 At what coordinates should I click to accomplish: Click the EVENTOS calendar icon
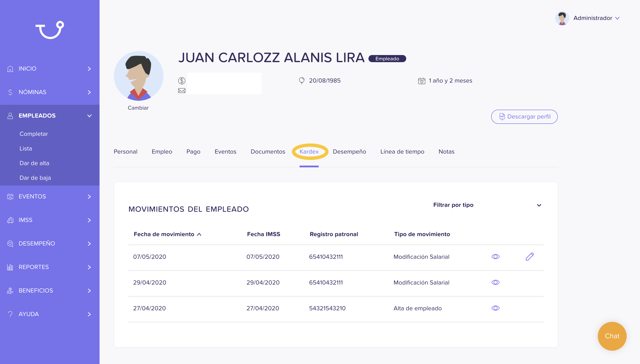10,196
